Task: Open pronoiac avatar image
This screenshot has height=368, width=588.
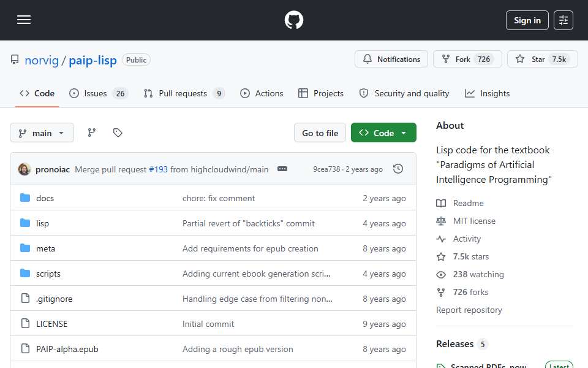Action: (24, 169)
